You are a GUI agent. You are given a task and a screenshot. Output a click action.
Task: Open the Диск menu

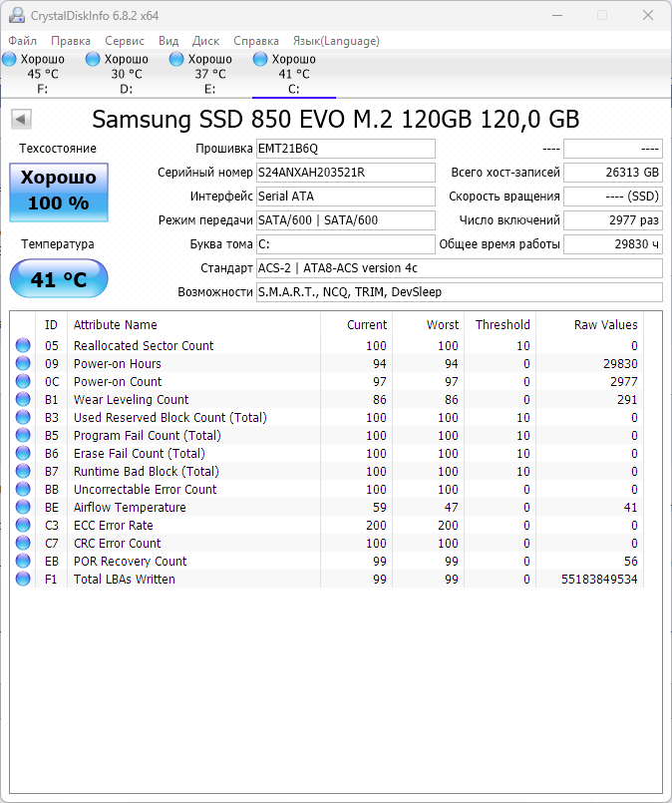click(205, 41)
